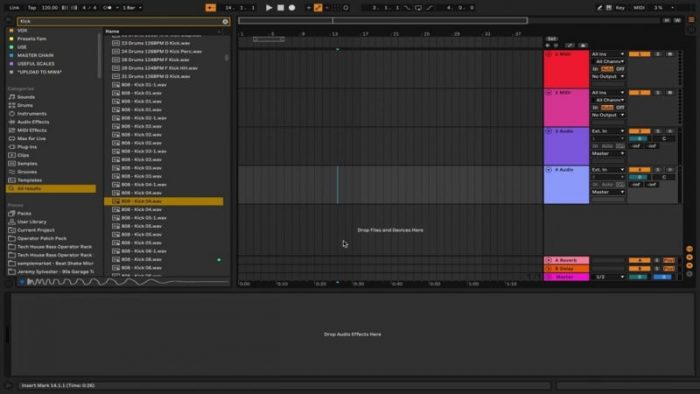The height and width of the screenshot is (394, 700).
Task: Open the Samples category
Action: click(x=27, y=164)
